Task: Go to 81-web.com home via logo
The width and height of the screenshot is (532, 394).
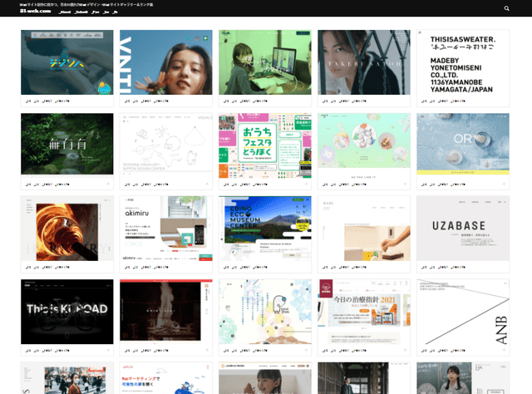Action: pos(35,11)
